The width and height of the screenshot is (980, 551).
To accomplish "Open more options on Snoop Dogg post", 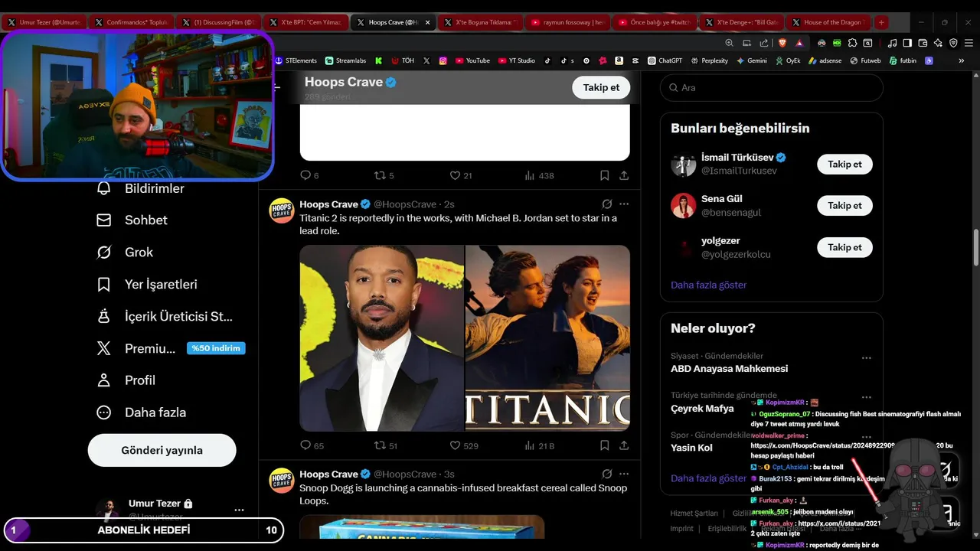I will pos(624,474).
